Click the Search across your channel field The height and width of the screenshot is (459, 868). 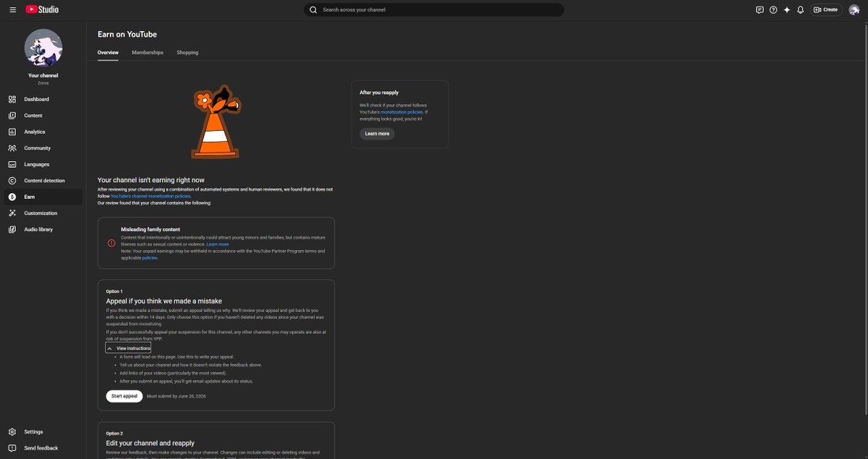pos(434,9)
